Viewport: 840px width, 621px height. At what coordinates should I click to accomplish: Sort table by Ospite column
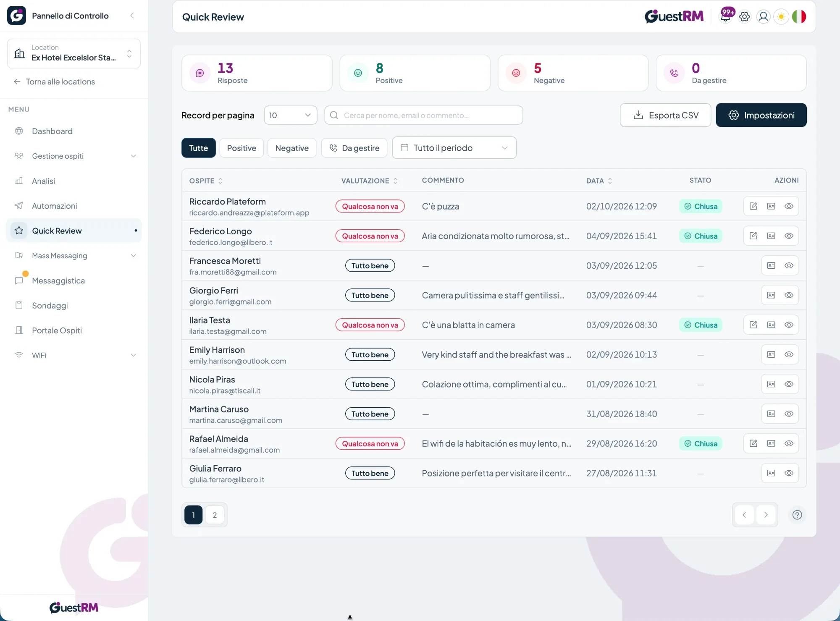pyautogui.click(x=206, y=181)
